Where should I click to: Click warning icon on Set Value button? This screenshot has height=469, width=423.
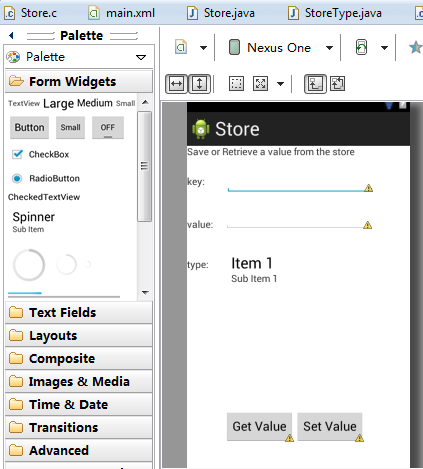359,438
